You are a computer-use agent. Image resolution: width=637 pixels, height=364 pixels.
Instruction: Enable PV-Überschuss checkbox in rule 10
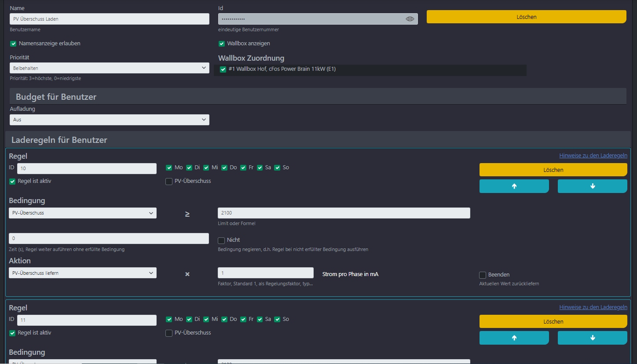[169, 181]
